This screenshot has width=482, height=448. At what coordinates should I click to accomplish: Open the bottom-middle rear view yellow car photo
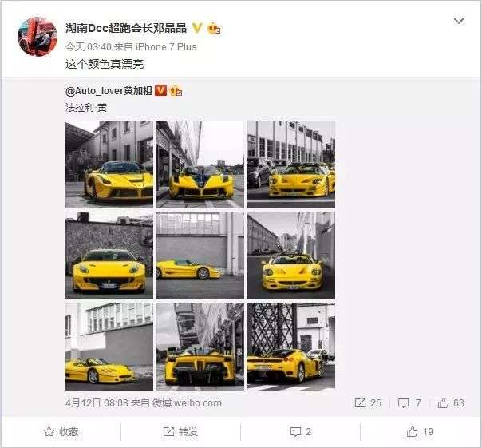coord(200,347)
